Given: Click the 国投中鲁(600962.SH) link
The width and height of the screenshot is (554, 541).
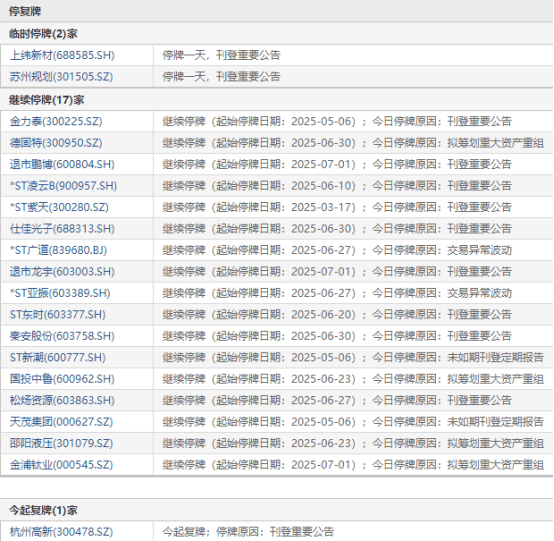Looking at the screenshot, I should 62,379.
